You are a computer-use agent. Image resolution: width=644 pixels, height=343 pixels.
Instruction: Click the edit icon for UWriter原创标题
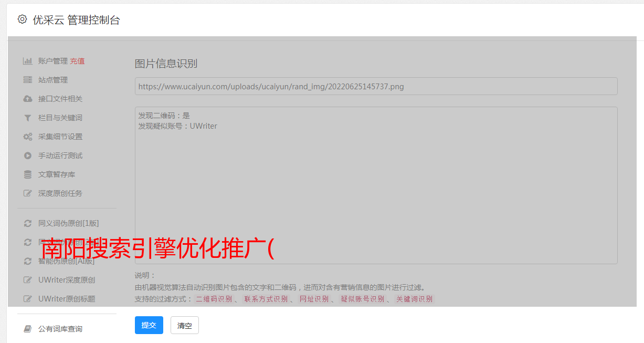(28, 299)
